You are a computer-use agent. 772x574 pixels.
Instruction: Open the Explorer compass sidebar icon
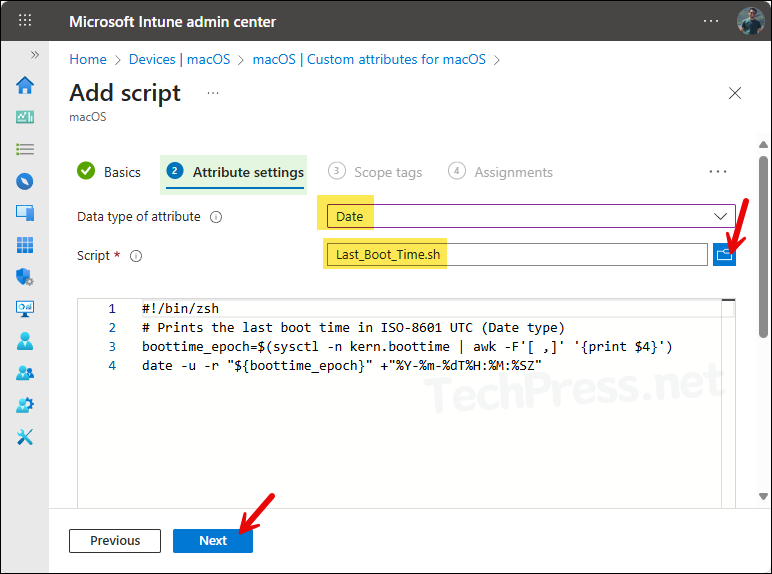[25, 181]
